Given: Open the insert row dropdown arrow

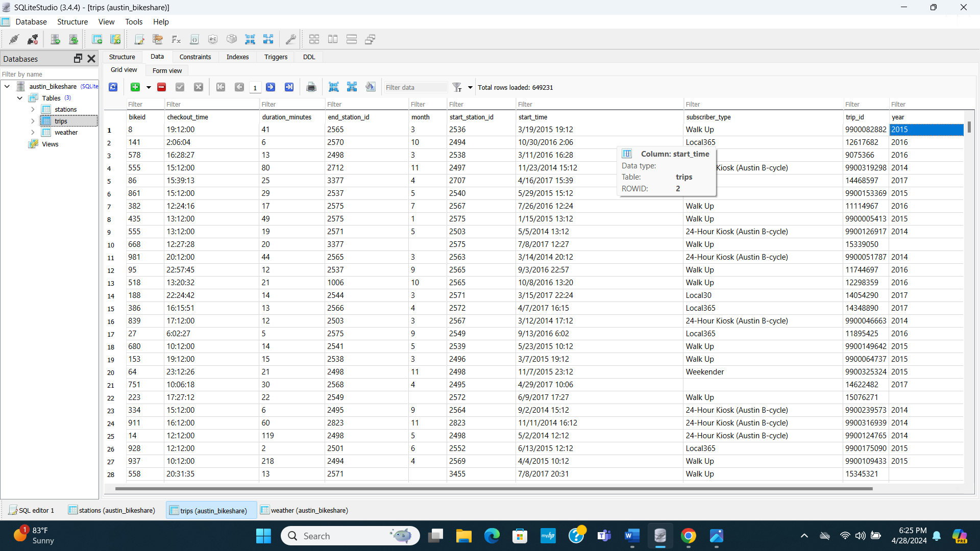Looking at the screenshot, I should click(148, 87).
